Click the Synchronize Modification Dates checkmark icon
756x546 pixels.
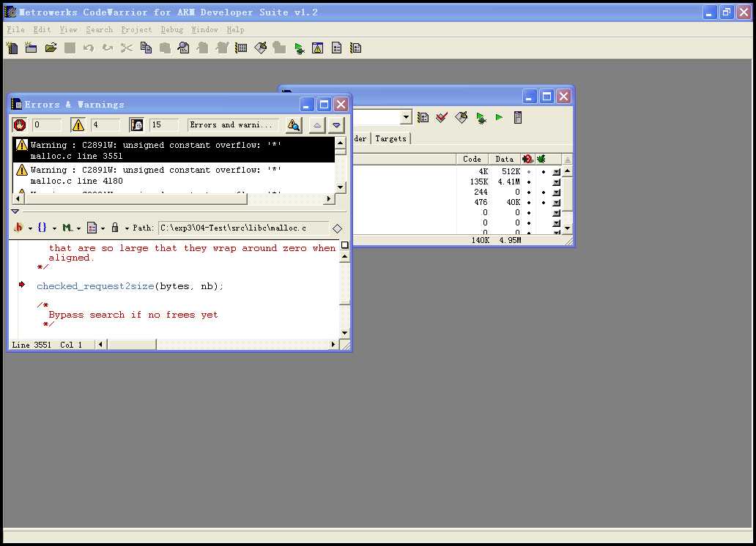(x=442, y=118)
